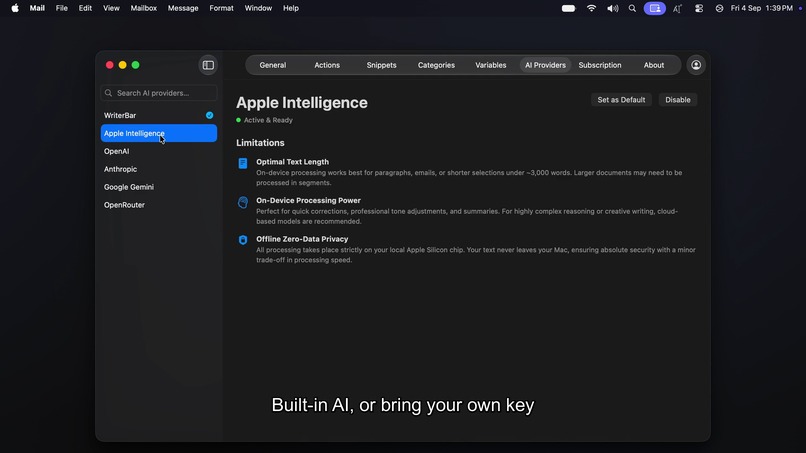The height and width of the screenshot is (453, 806).
Task: Close the settings window with red button
Action: [x=109, y=65]
